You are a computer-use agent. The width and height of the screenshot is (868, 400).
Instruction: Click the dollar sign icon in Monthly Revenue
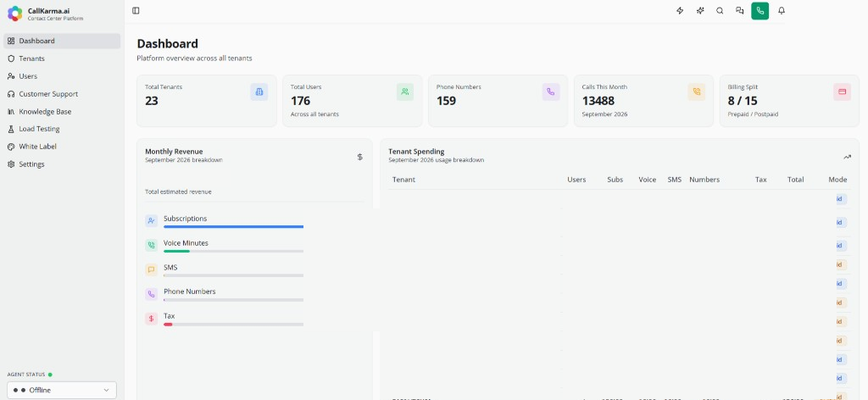point(359,157)
